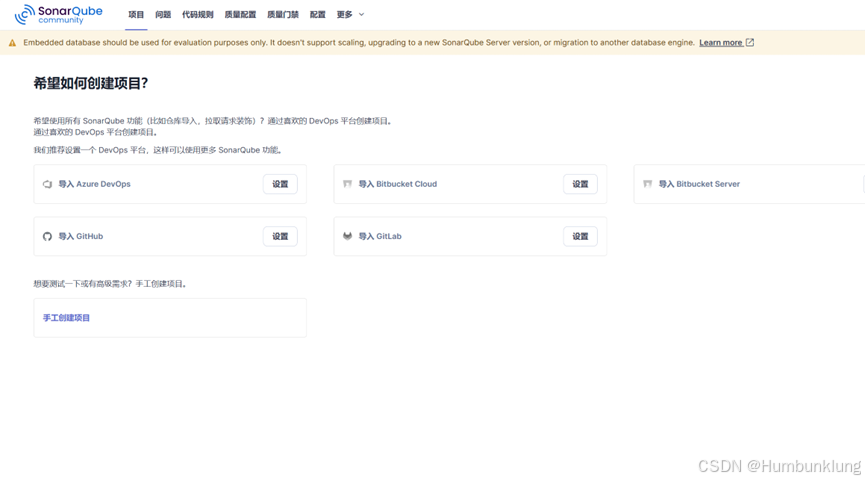Screen dimensions: 865x481
Task: Select the 导入 GitHub text
Action: (x=81, y=237)
